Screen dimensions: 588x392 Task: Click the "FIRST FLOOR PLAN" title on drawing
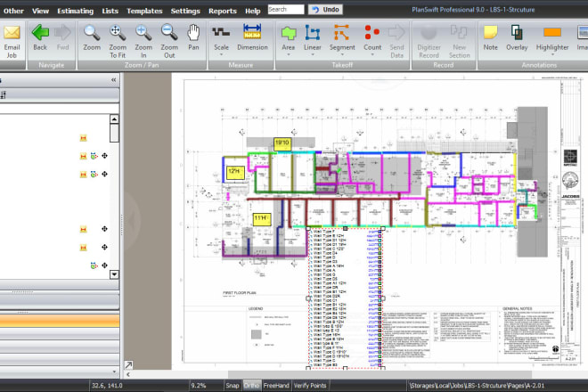pos(240,292)
